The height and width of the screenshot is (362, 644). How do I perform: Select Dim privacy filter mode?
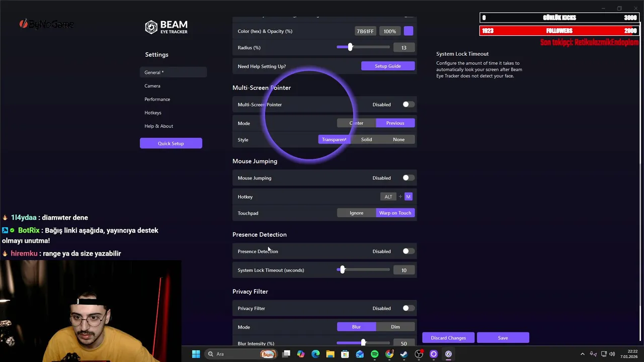click(x=395, y=327)
